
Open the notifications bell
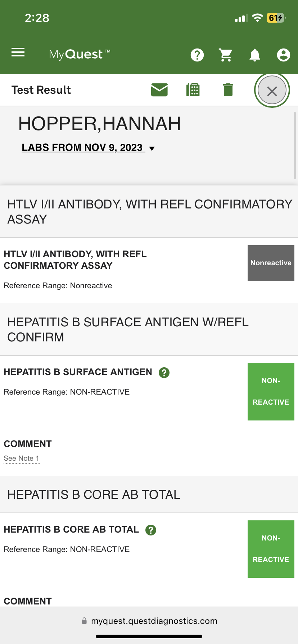(255, 55)
